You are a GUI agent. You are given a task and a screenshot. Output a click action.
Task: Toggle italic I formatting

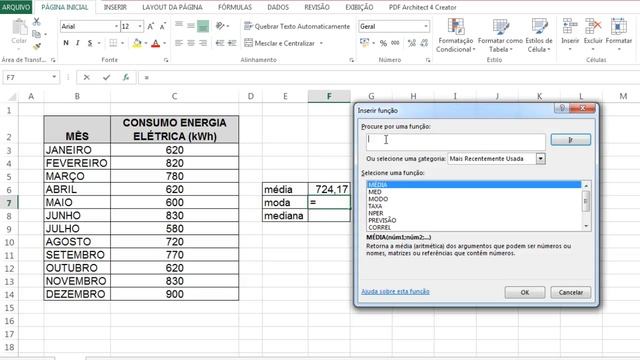click(x=78, y=43)
